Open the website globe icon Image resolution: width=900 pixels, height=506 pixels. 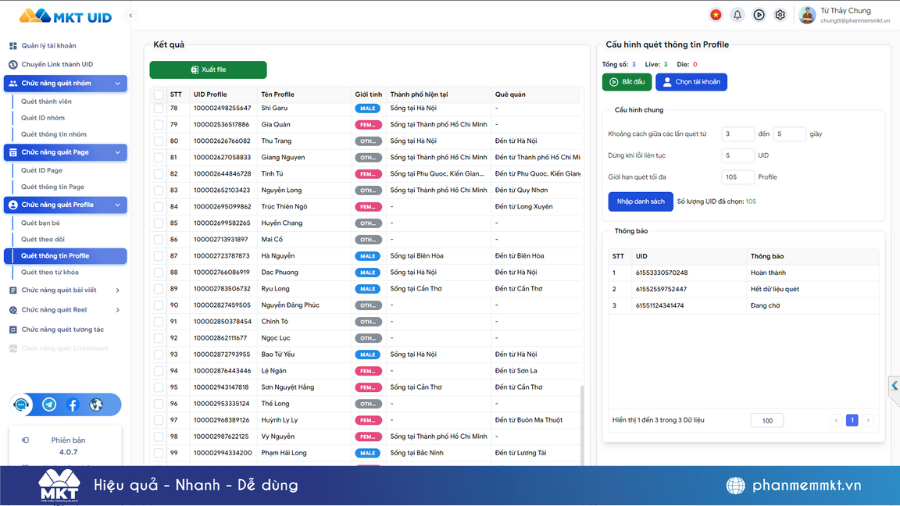pyautogui.click(x=96, y=405)
